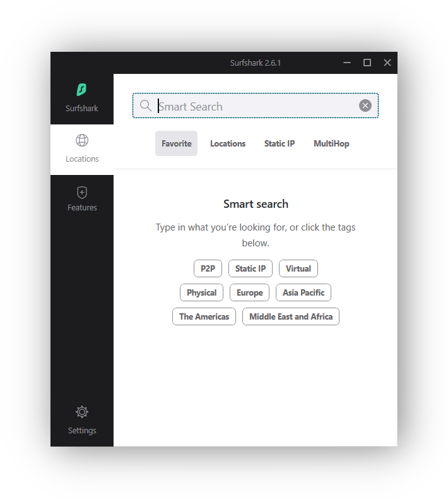
Task: Switch to the Locations tab
Action: (x=228, y=143)
